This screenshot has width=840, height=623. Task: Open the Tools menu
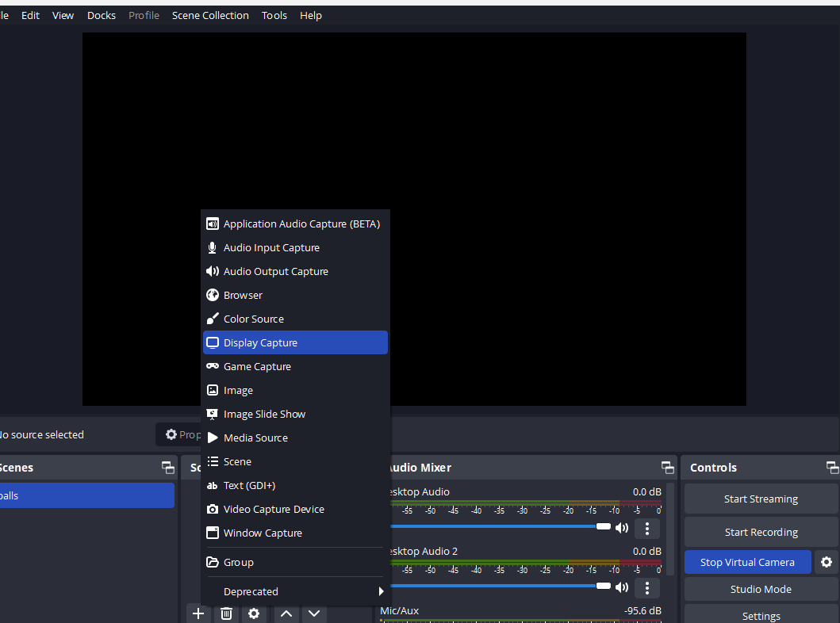click(274, 16)
